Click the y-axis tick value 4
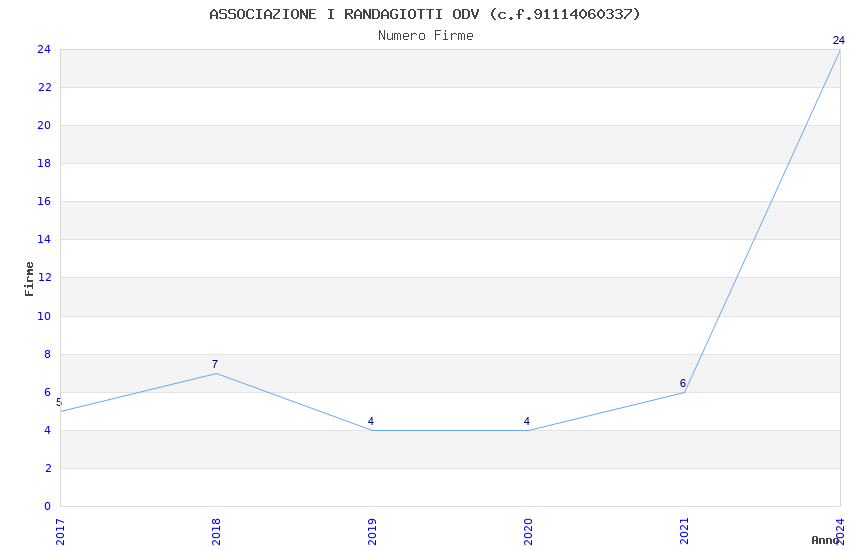The image size is (850, 550). (x=48, y=430)
